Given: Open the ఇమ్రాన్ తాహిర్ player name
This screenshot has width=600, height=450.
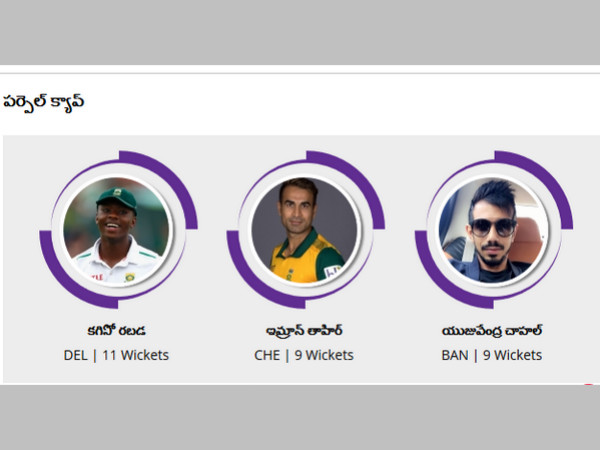Looking at the screenshot, I should click(304, 330).
